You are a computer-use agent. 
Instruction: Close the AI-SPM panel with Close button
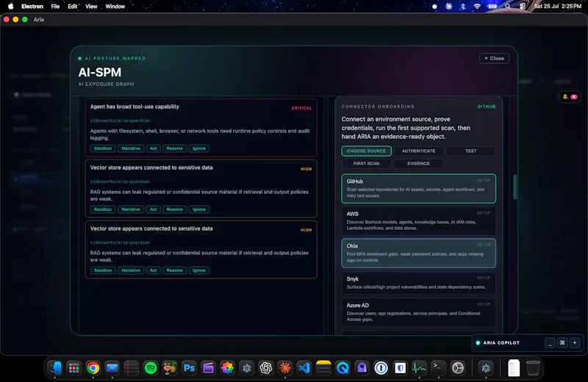click(494, 59)
